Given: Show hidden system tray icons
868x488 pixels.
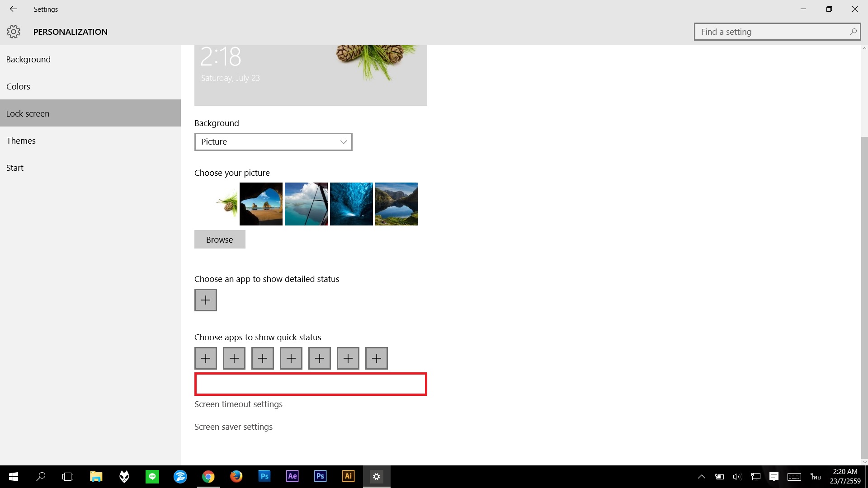Looking at the screenshot, I should pos(702,476).
